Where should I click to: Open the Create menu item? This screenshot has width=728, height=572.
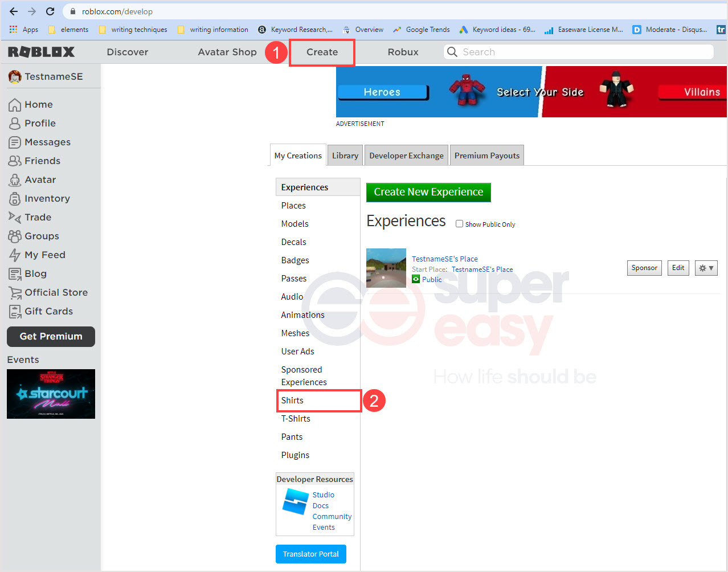[322, 52]
